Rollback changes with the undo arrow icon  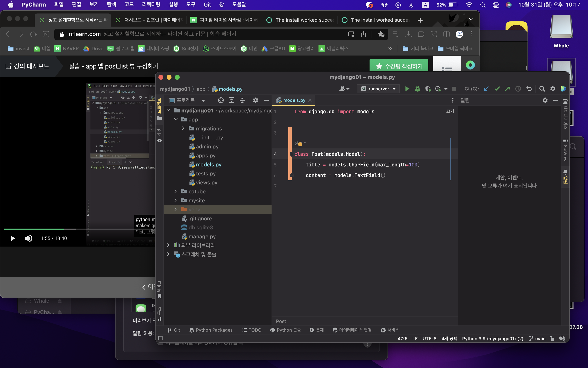coord(529,89)
